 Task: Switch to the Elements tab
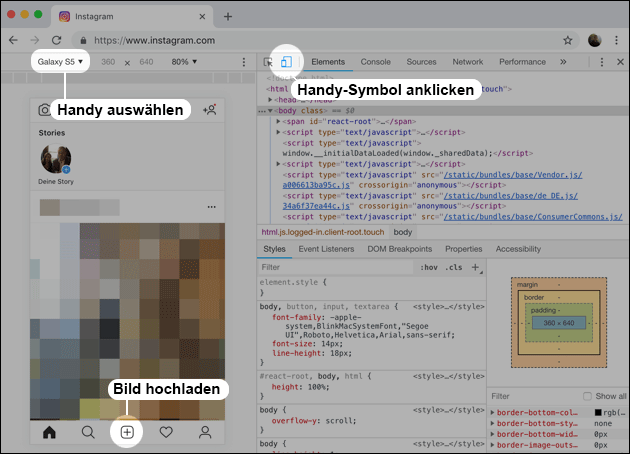[328, 62]
